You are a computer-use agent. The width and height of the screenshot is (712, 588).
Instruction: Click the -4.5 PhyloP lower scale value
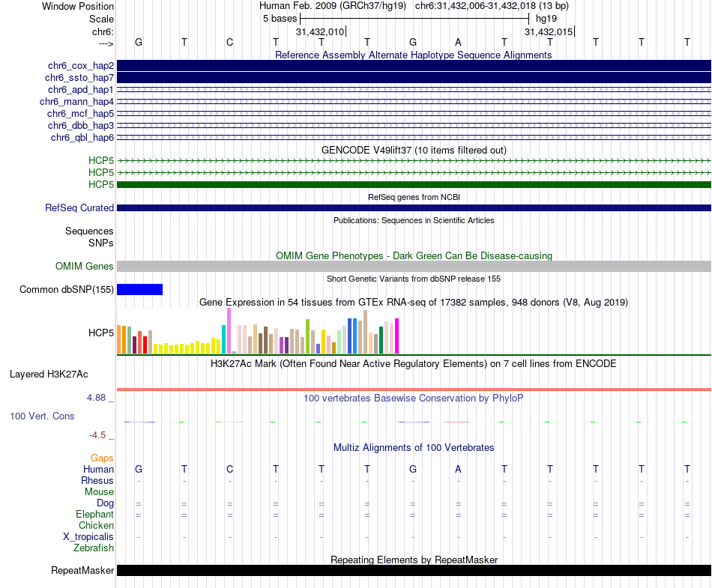click(x=97, y=435)
